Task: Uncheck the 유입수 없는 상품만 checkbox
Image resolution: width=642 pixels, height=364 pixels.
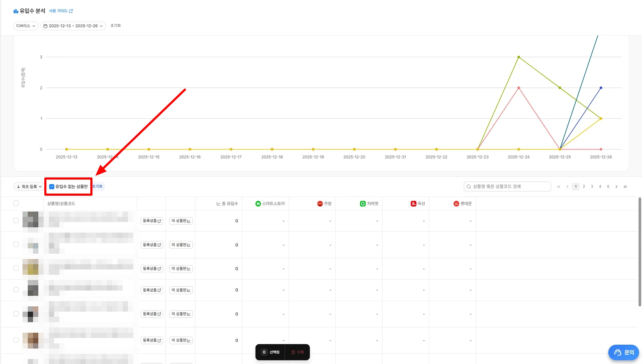Action: coord(52,187)
